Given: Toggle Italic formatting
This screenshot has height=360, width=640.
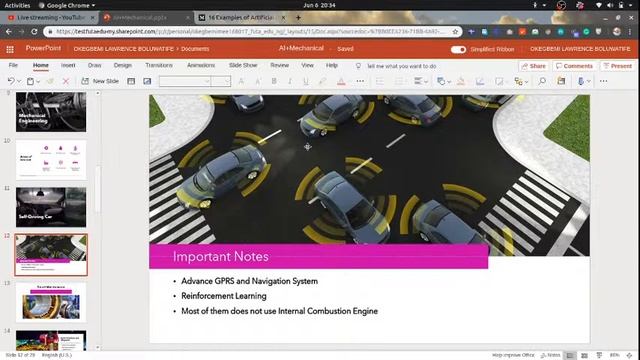Looking at the screenshot, I should pos(290,81).
